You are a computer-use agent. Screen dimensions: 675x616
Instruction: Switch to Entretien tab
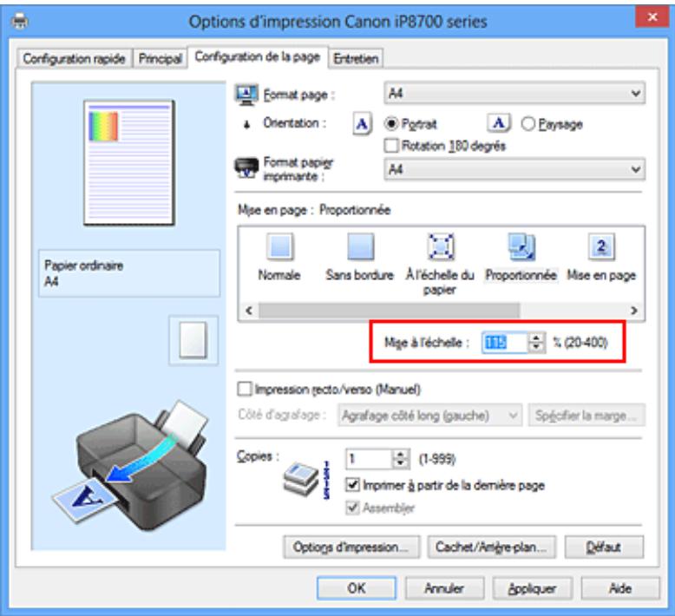pyautogui.click(x=356, y=58)
